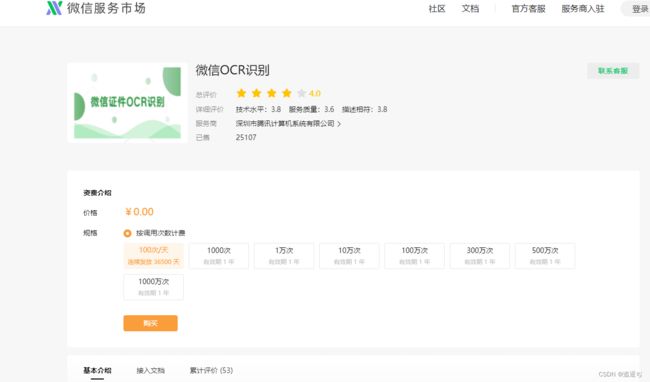Screen dimensions: 650x382
Task: Switch to the 基本介绍 tab
Action: [x=97, y=370]
